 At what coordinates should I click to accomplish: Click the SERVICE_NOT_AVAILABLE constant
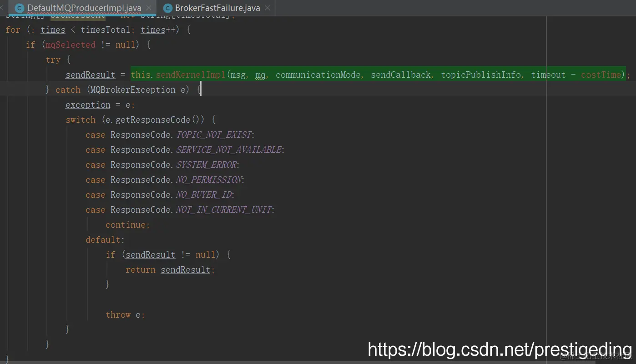click(229, 150)
